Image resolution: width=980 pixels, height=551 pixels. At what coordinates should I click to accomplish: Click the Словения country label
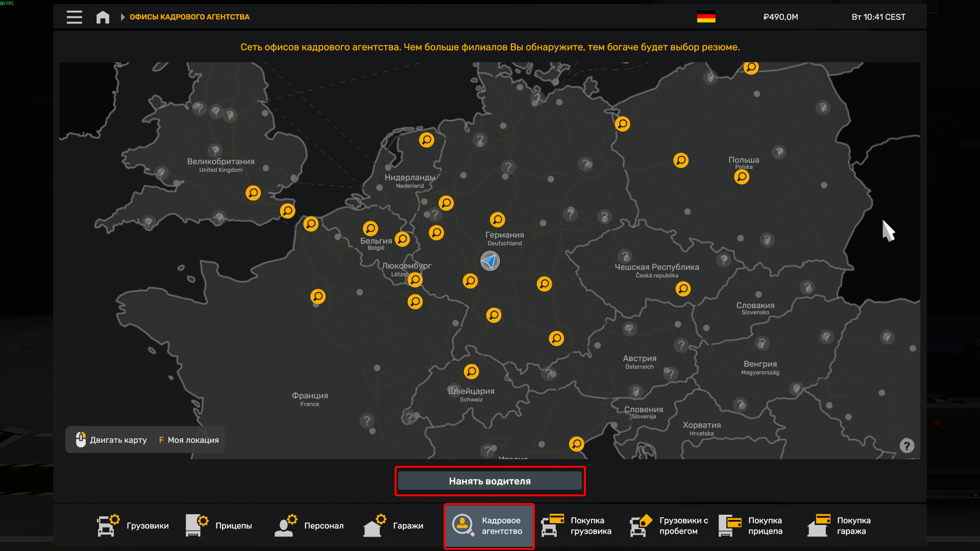point(644,410)
